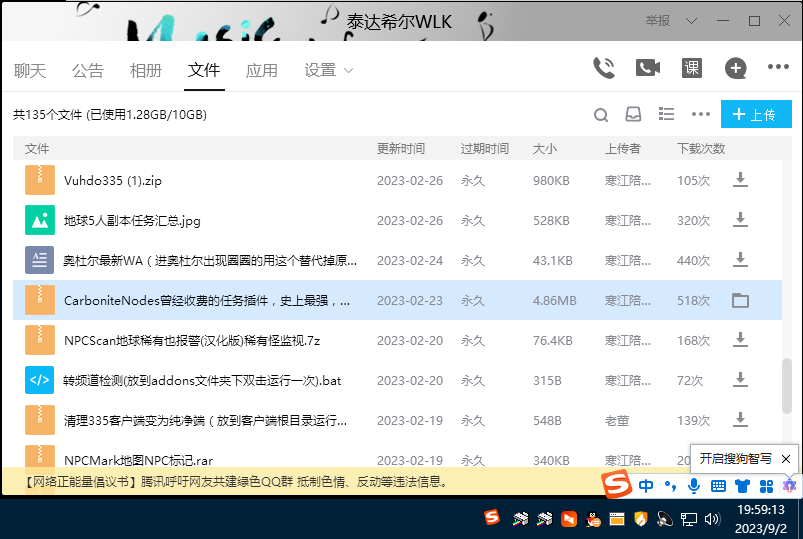Switch to the 相册 tab
This screenshot has height=539, width=803.
(146, 70)
